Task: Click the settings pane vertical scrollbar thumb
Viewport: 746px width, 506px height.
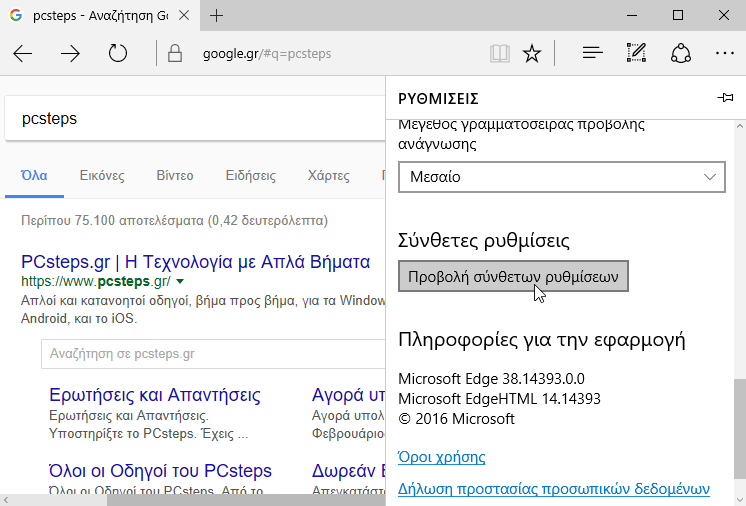Action: (x=740, y=429)
